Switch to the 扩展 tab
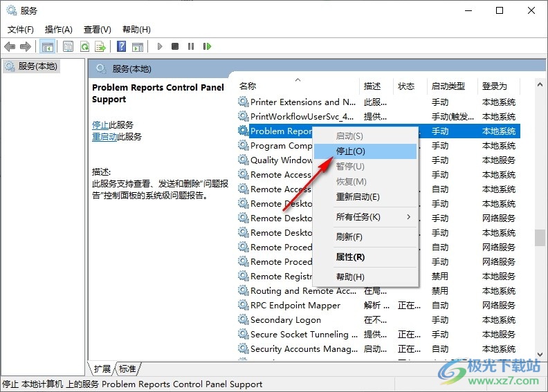The height and width of the screenshot is (392, 548). point(102,368)
